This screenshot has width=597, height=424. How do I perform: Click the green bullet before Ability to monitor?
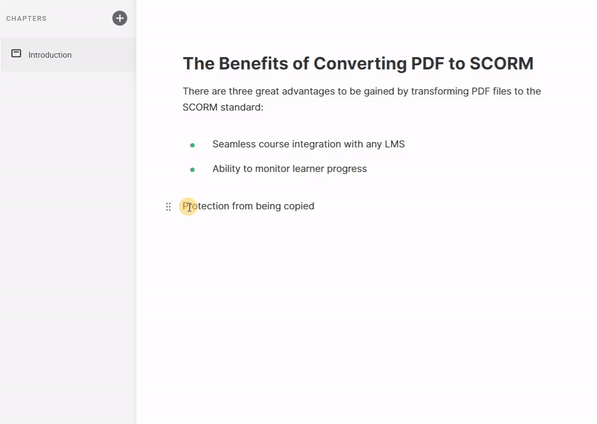pyautogui.click(x=192, y=170)
